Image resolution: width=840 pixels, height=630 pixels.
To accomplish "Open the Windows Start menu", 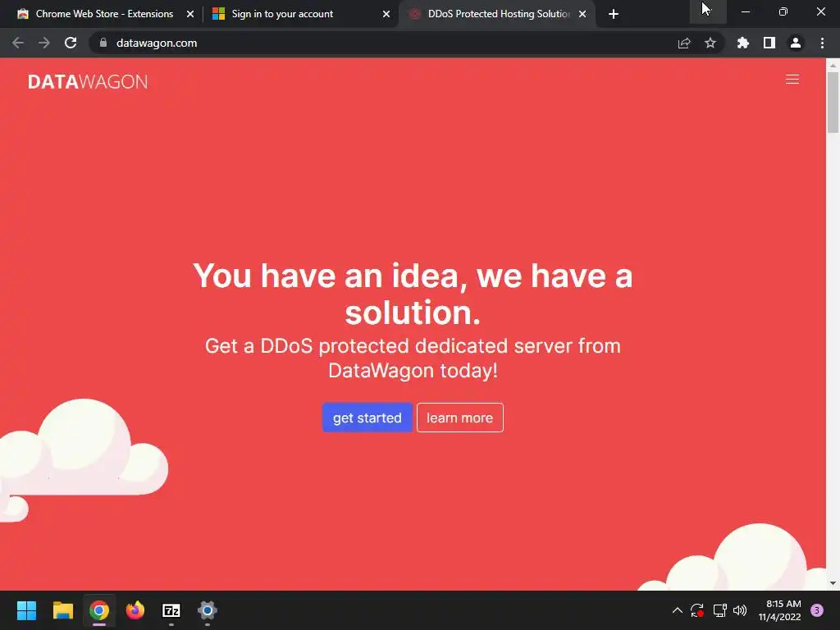I will [26, 610].
